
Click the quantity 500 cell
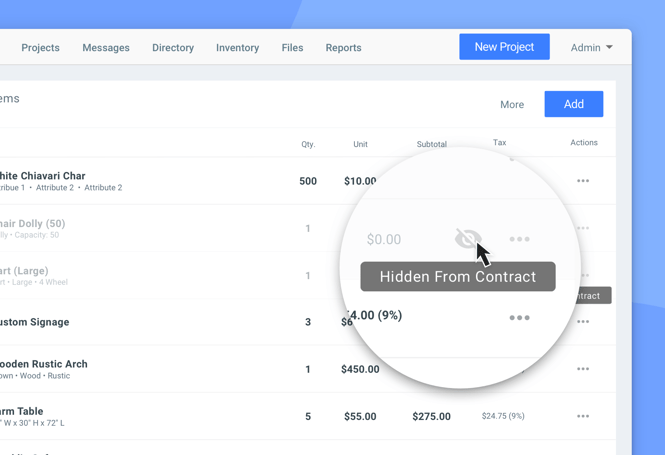tap(308, 181)
